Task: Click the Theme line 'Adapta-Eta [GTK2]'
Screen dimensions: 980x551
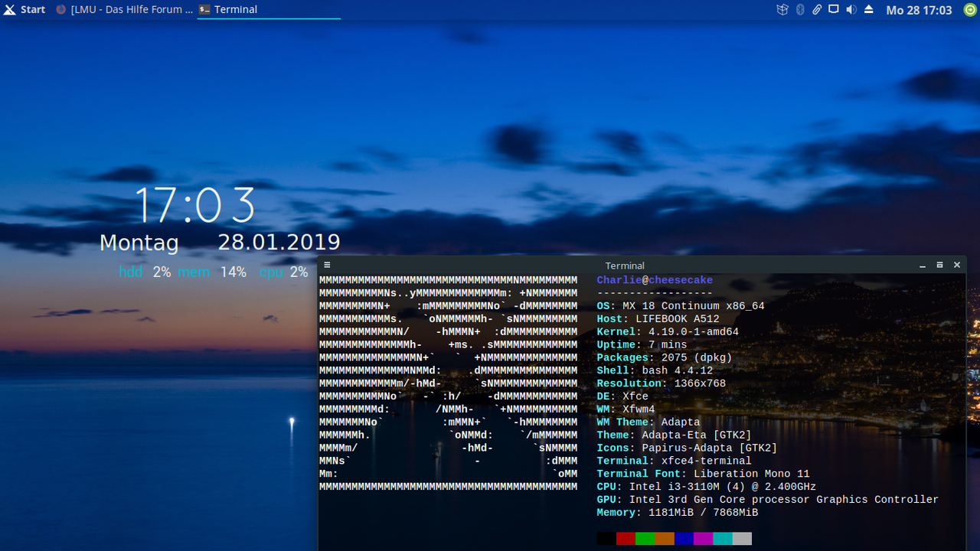Action: pos(674,435)
